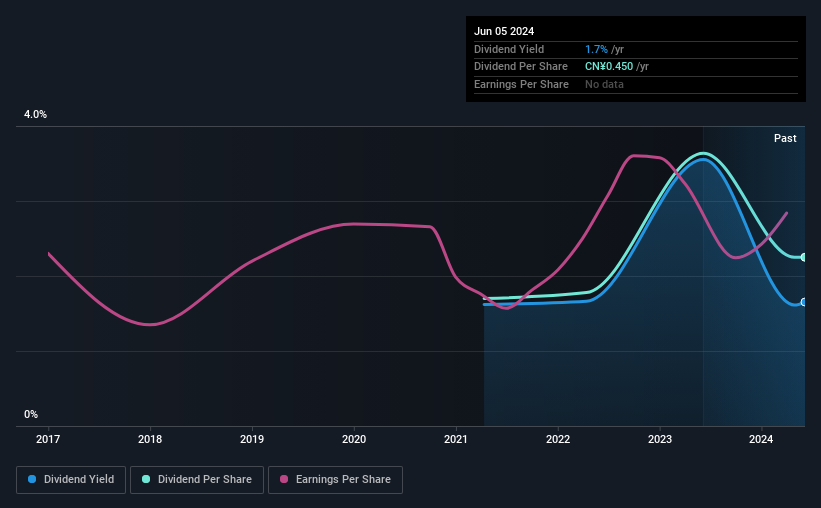Toggle the Earnings Per Share legend button
The height and width of the screenshot is (508, 821).
pyautogui.click(x=335, y=480)
